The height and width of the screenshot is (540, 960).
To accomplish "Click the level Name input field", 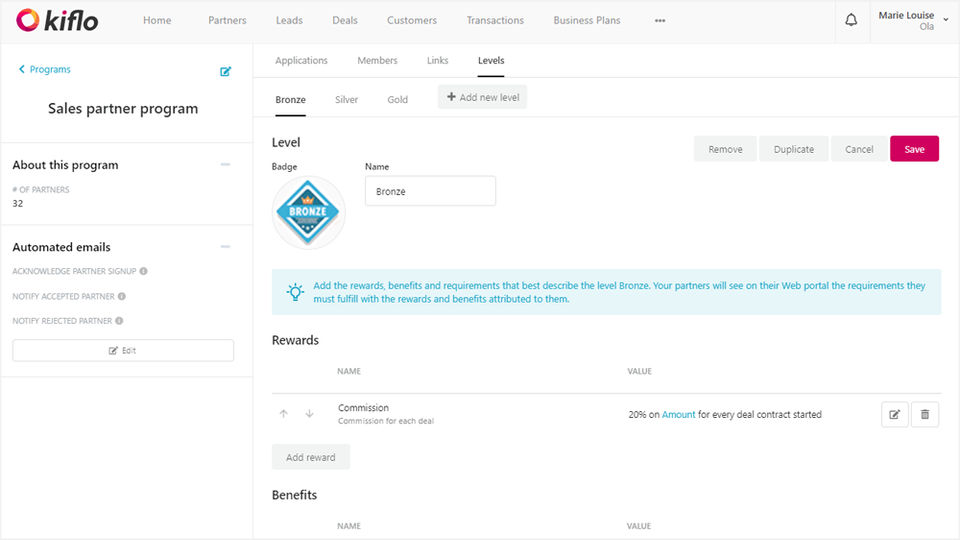I will (x=430, y=191).
